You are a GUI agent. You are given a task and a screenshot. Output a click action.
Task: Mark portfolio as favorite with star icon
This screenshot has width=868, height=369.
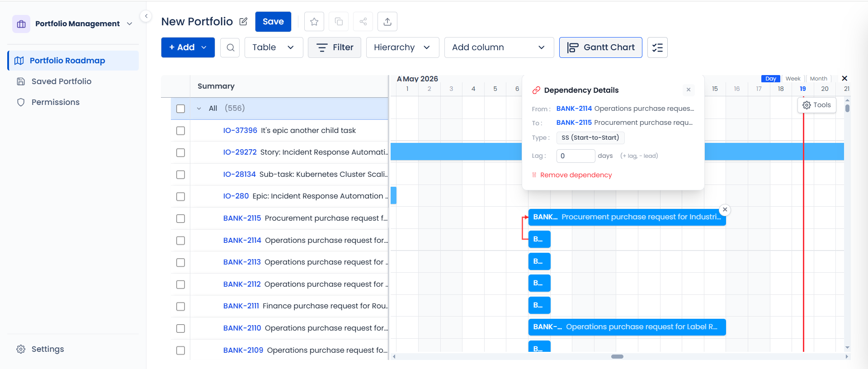click(314, 22)
